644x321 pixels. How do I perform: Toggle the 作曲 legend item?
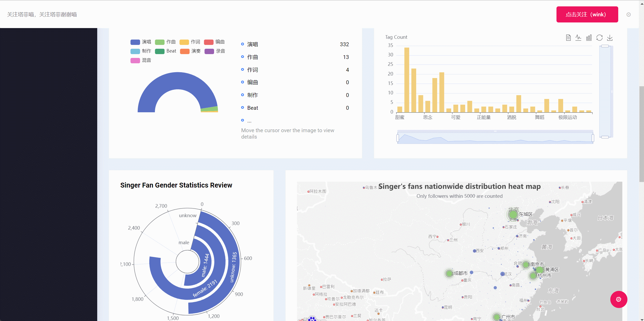(165, 42)
